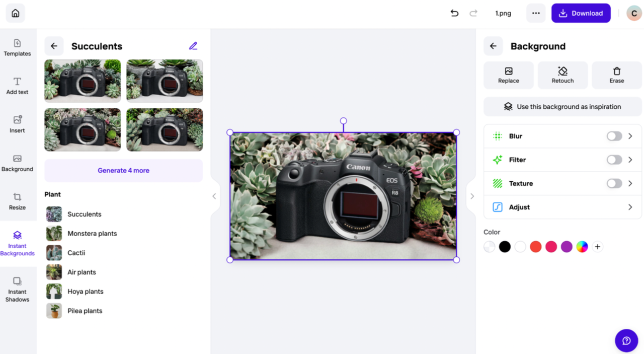
Task: Enable the Blur toggle
Action: click(x=614, y=136)
